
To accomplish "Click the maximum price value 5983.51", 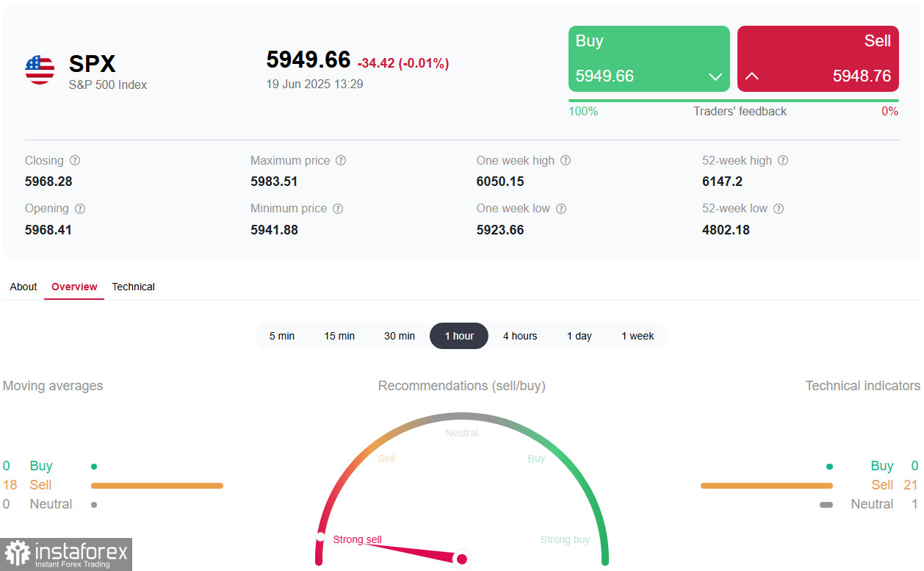I will click(274, 182).
